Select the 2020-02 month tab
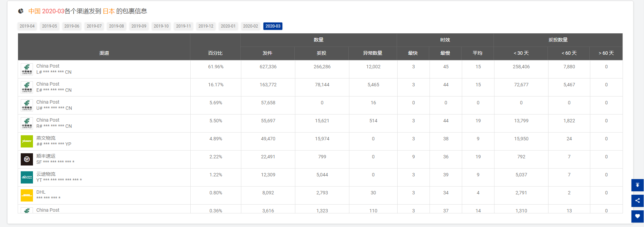The width and height of the screenshot is (644, 227). point(250,26)
